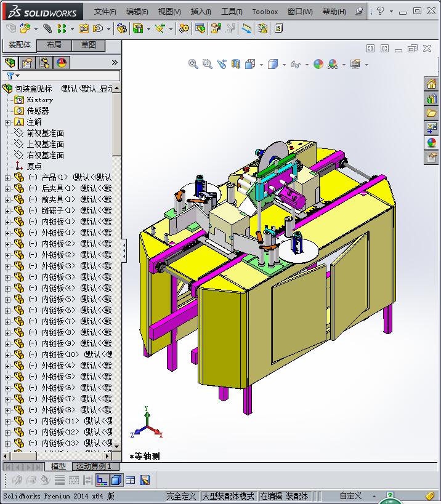Open the Toolbox menu
The width and height of the screenshot is (441, 504).
[265, 12]
